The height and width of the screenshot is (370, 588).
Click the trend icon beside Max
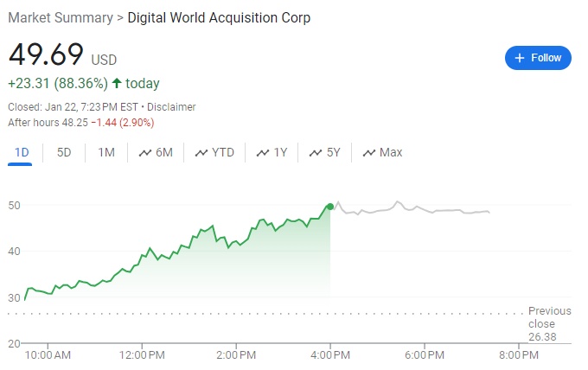pyautogui.click(x=369, y=153)
